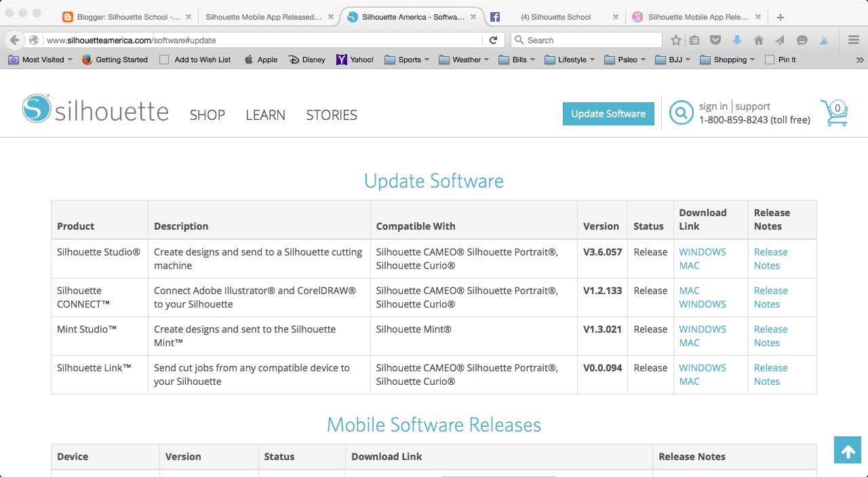Download Silhouette Studio for MAC

pyautogui.click(x=690, y=266)
